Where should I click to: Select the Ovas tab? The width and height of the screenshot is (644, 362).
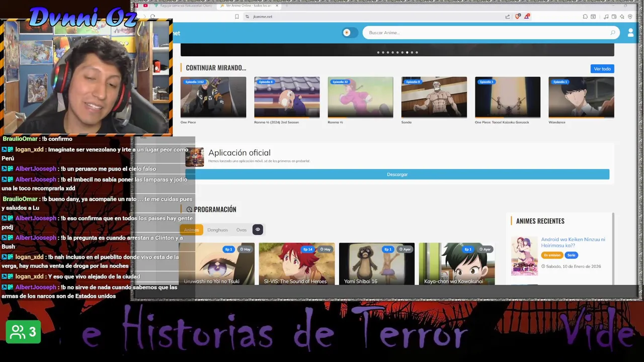click(242, 230)
